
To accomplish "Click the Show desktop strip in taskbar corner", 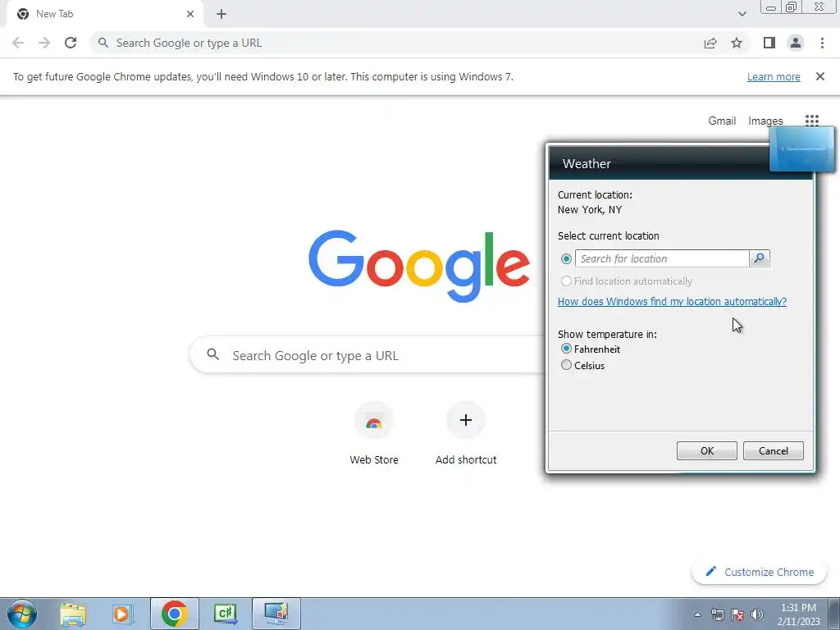I will click(x=834, y=614).
